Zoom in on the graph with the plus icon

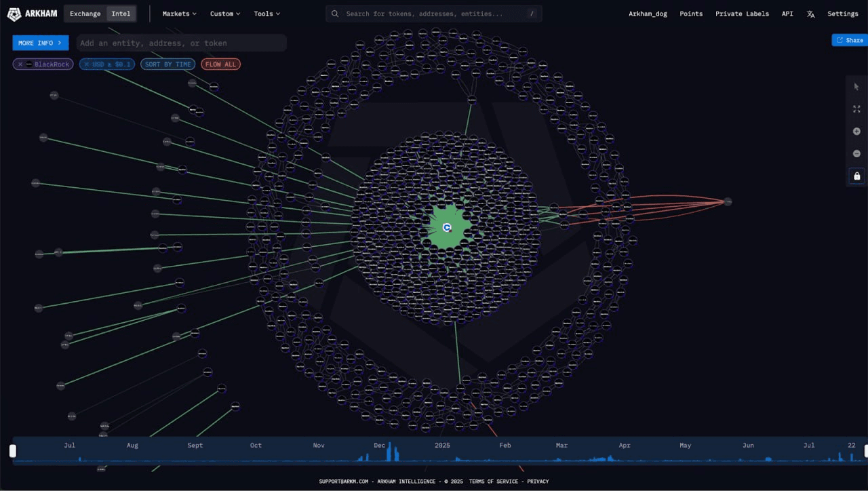click(856, 132)
